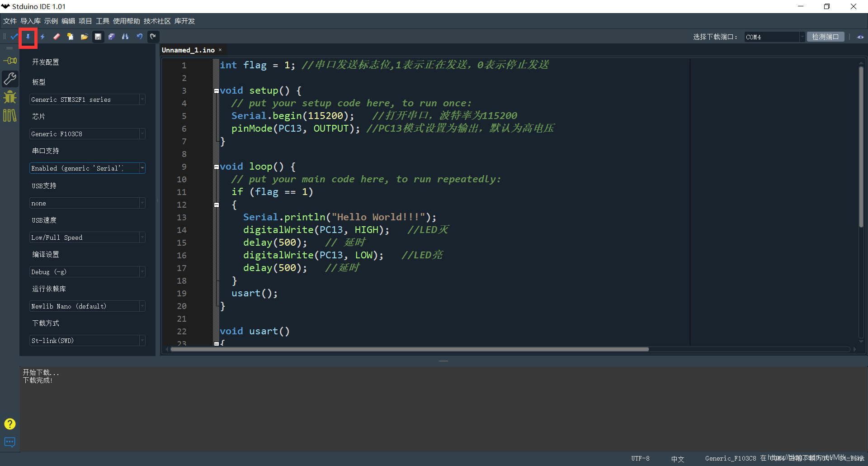The image size is (868, 466).
Task: Click the scroll right arrow of horizontal scrollbar
Action: coord(854,349)
